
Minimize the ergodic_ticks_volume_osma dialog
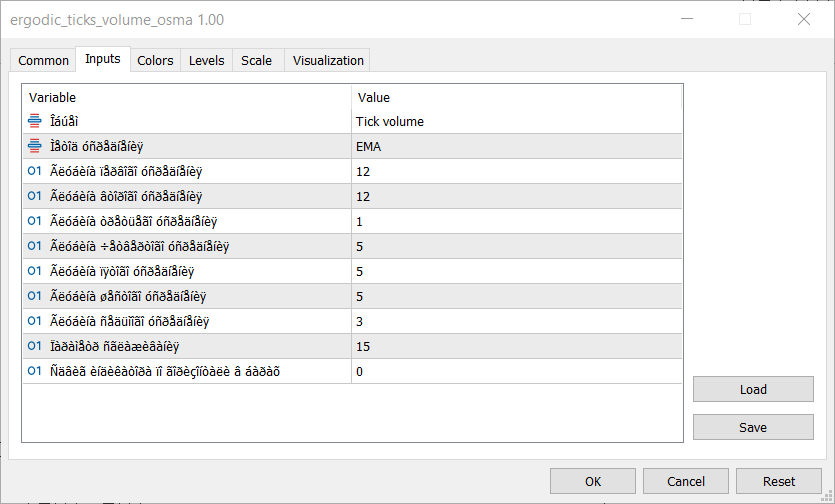(687, 19)
